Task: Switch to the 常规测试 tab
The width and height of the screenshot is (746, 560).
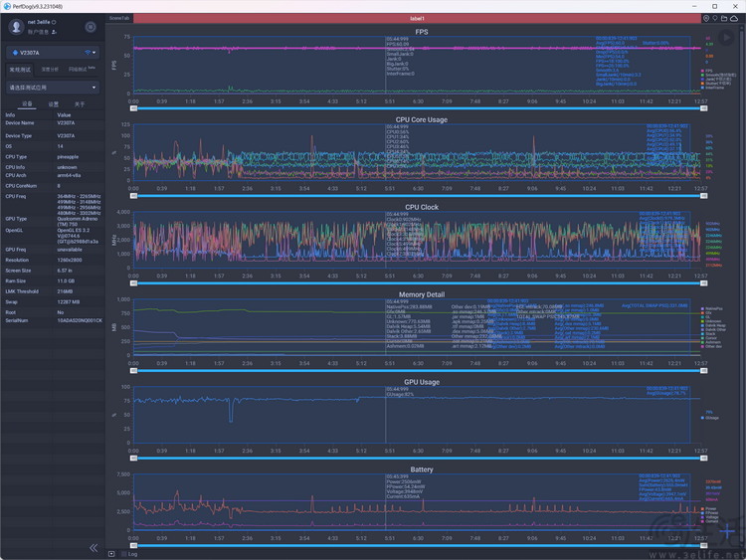Action: [x=20, y=70]
